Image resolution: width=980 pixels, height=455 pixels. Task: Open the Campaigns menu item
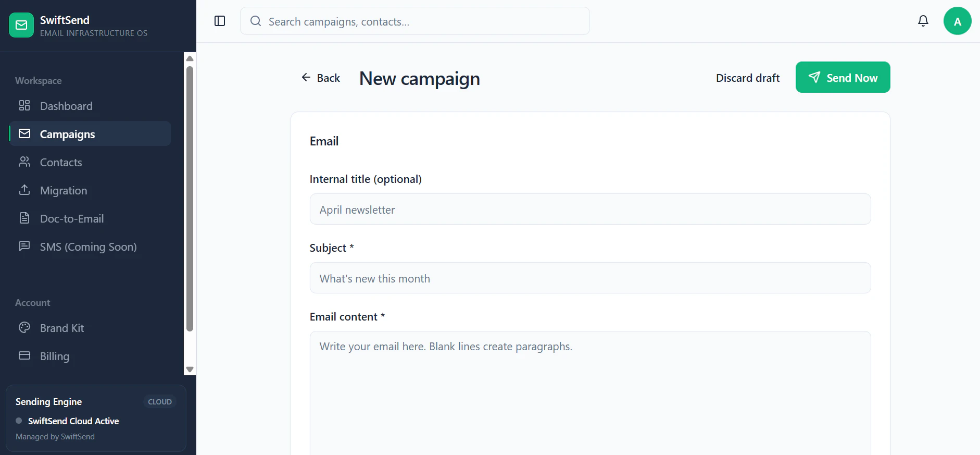pyautogui.click(x=90, y=134)
